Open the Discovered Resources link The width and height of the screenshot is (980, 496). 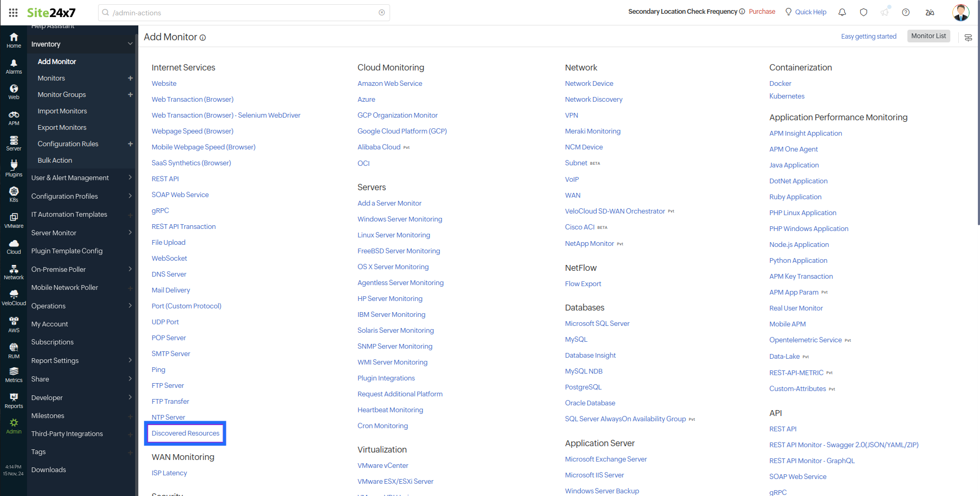[185, 433]
